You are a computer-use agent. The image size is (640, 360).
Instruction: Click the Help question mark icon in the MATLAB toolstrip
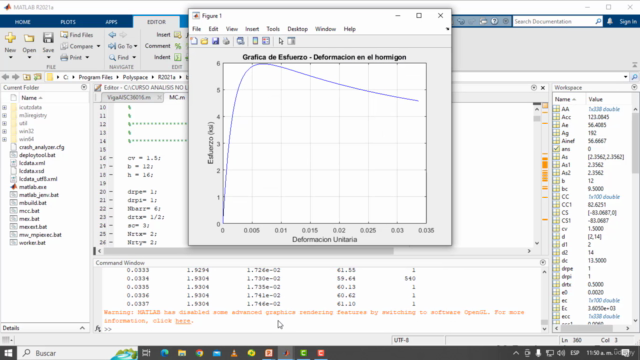click(494, 21)
